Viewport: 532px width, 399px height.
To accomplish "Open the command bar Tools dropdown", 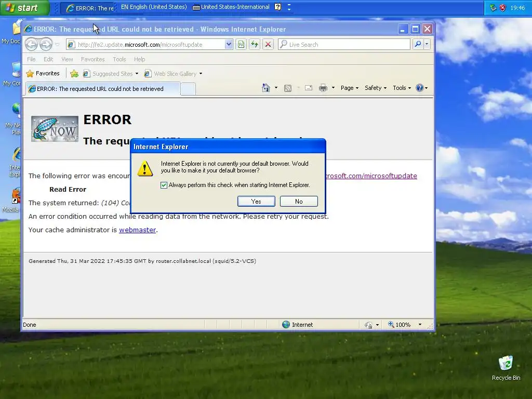I will (x=402, y=88).
